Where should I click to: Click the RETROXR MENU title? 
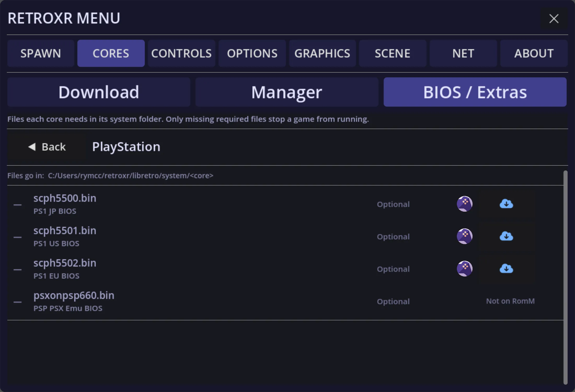tap(64, 18)
